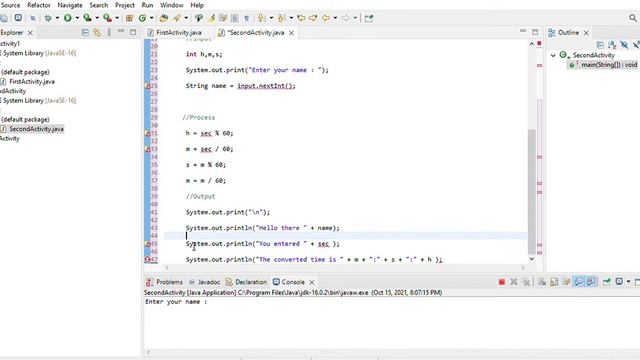640x360 pixels.
Task: Click Next Annotation icon
Action: [262, 18]
